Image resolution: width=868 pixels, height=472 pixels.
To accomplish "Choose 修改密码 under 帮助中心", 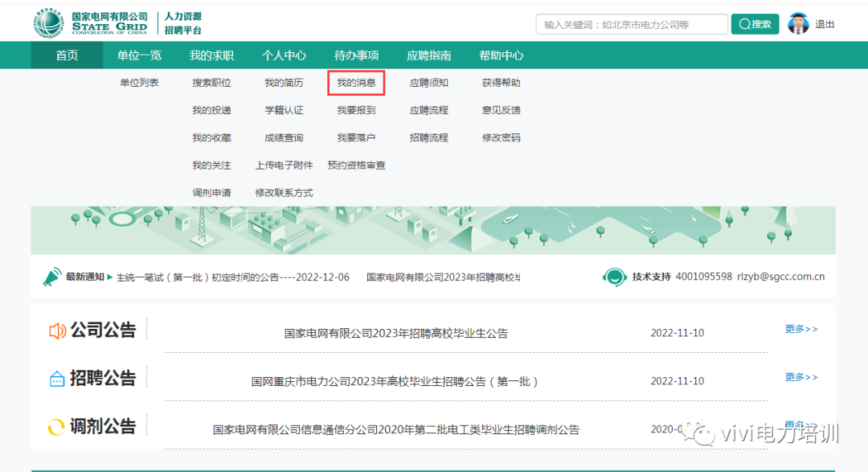I will (501, 137).
